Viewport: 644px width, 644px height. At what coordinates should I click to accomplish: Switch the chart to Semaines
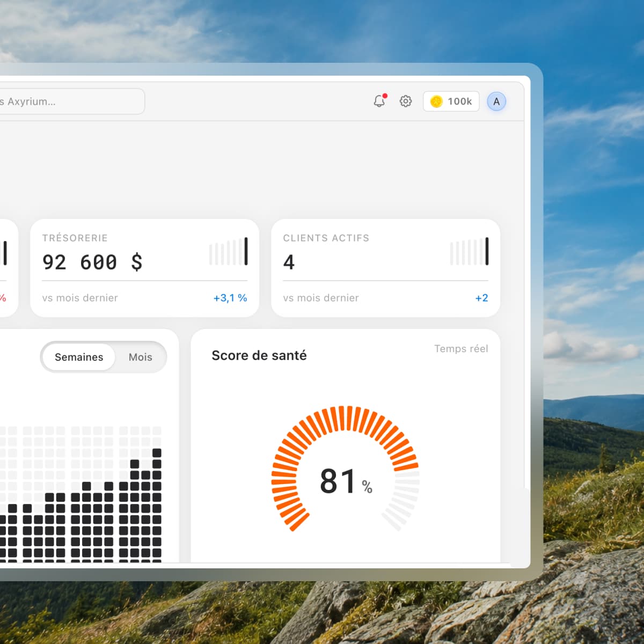[79, 357]
